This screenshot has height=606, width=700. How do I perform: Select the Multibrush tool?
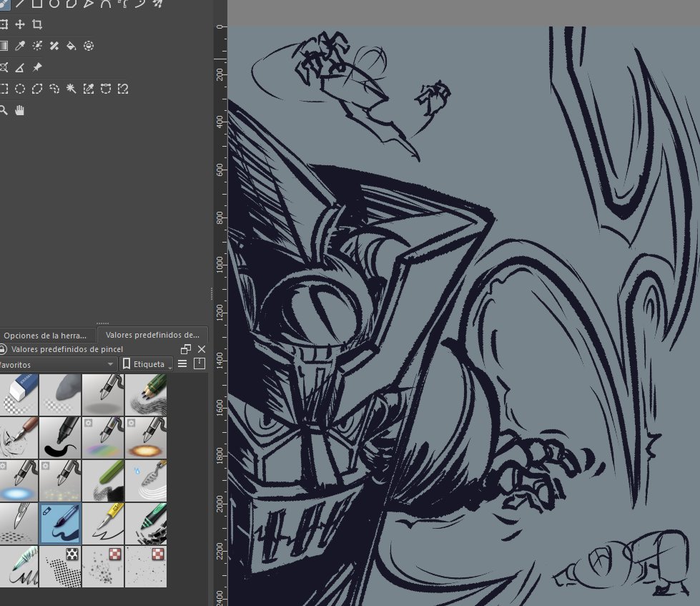coord(157,4)
